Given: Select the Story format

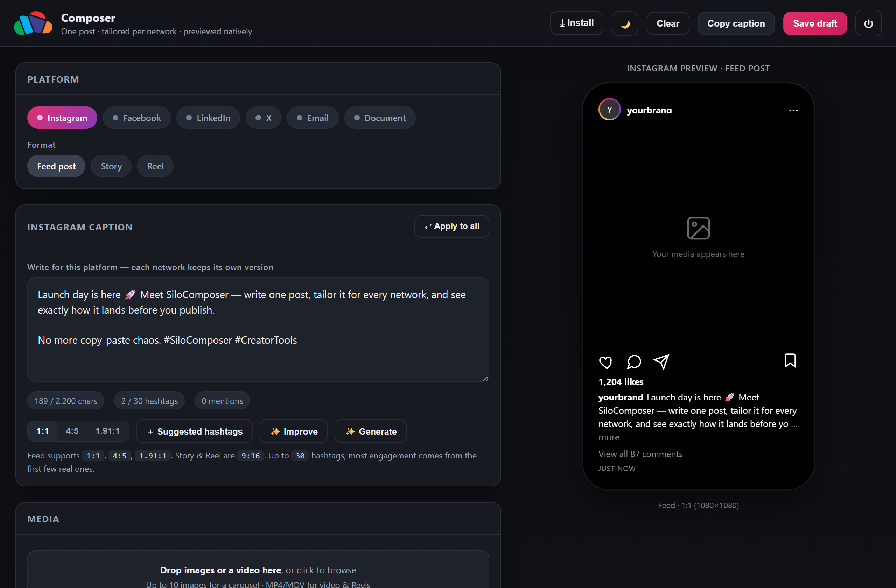Looking at the screenshot, I should (111, 166).
